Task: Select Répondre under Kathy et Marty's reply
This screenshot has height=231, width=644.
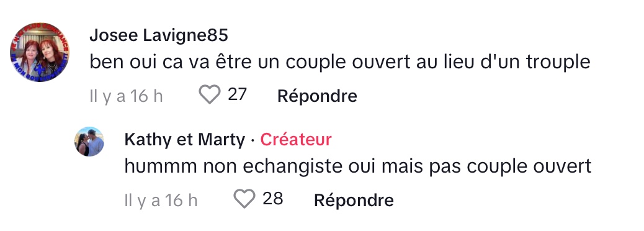Action: click(x=354, y=200)
